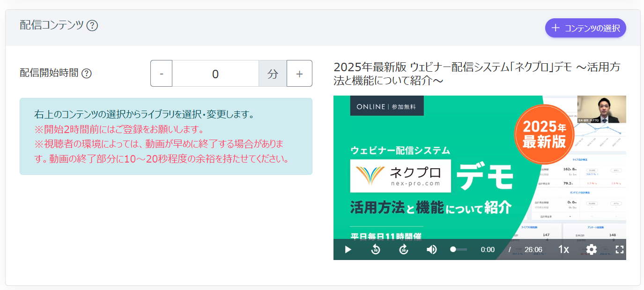Screen dimensions: 644x290
Task: Play the ネクプロ demo video
Action: pos(348,250)
